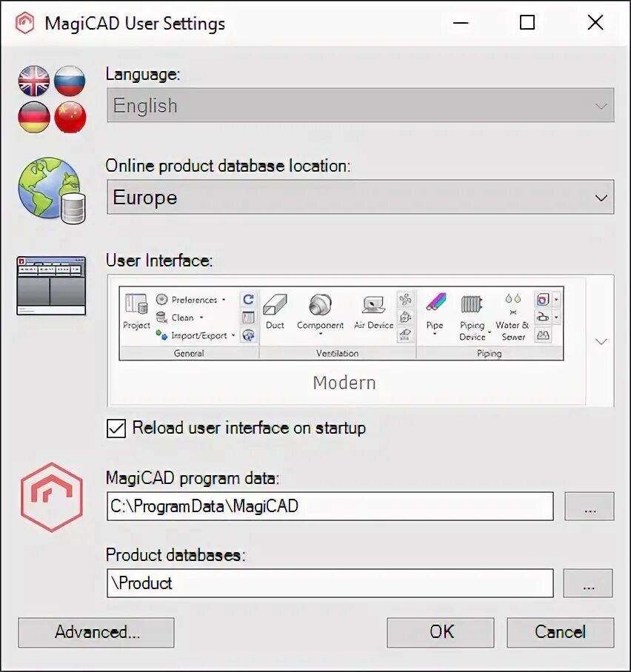Click the Piping panel label in preview

(x=490, y=354)
